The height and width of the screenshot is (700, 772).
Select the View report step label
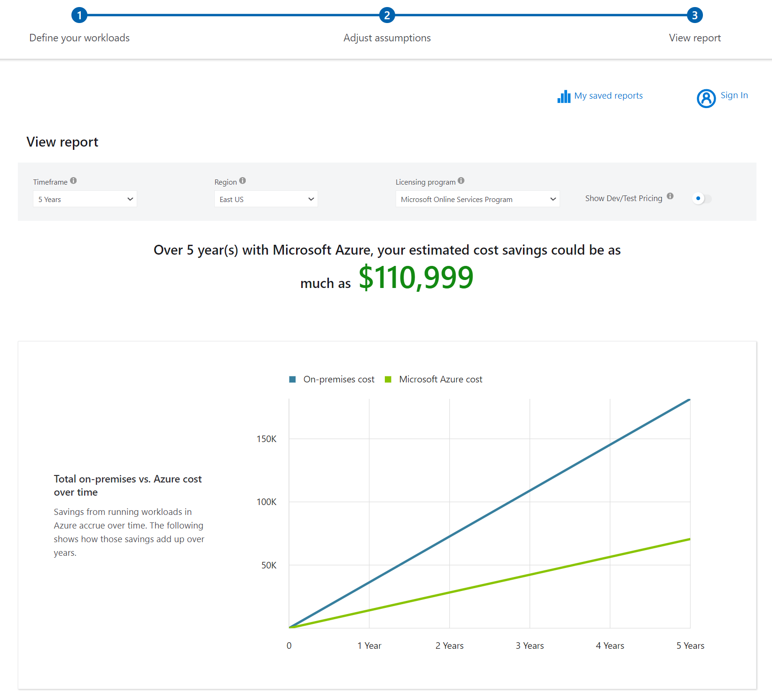click(x=694, y=38)
